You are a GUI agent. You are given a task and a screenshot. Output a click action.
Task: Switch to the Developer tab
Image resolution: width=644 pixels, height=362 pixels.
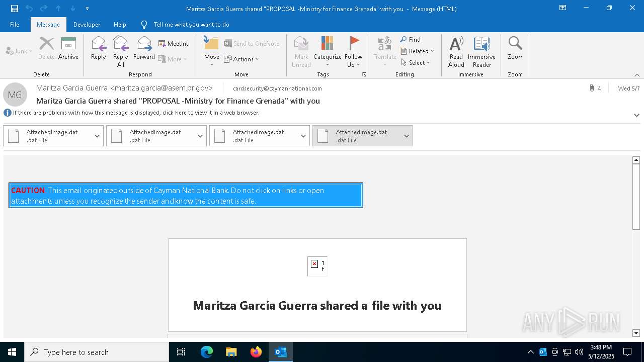(x=87, y=25)
